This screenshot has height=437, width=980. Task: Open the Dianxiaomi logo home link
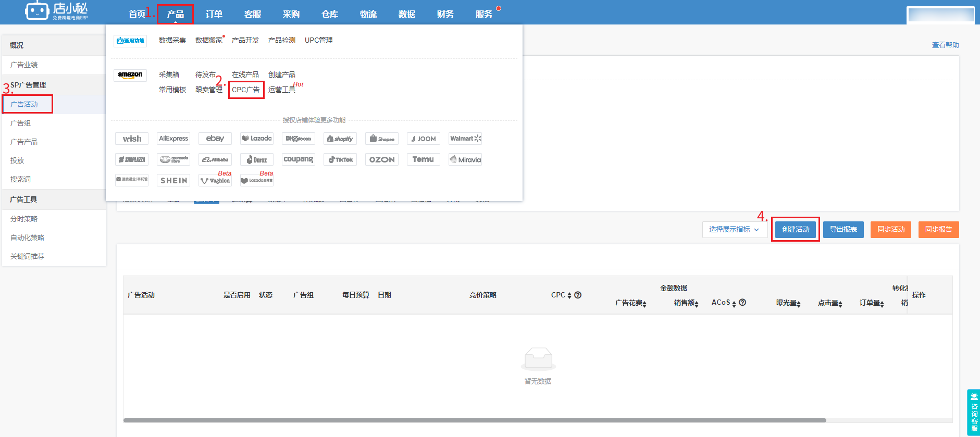point(56,11)
